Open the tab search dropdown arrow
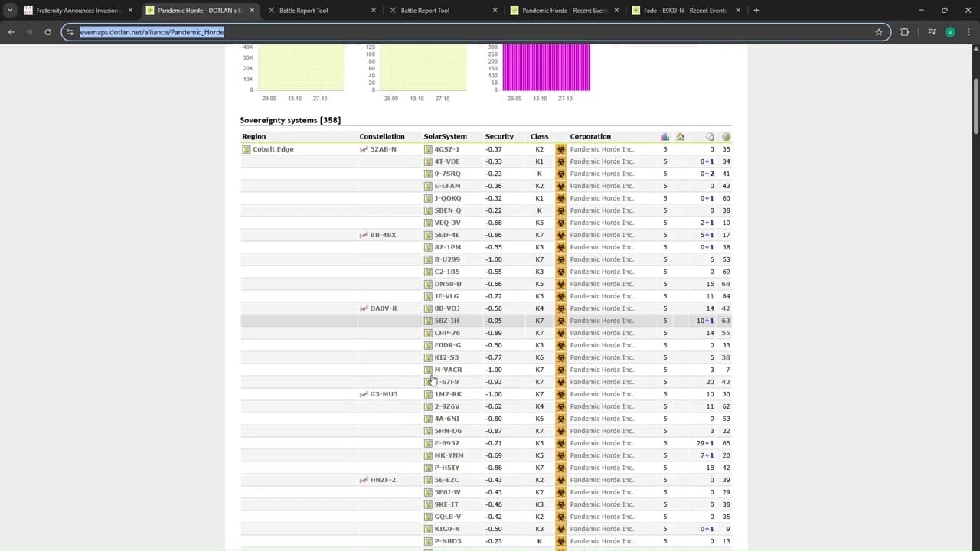 tap(10, 11)
